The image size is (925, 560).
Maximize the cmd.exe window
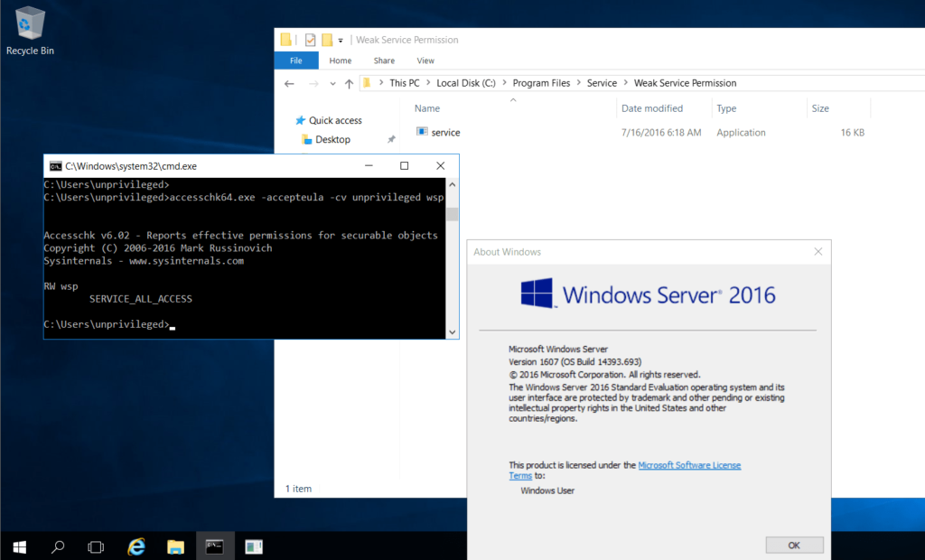(x=404, y=166)
